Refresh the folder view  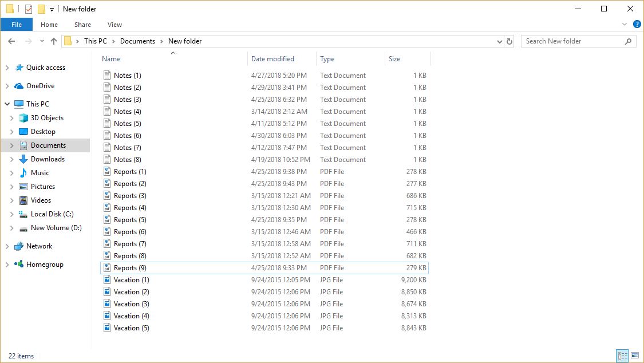coord(509,41)
